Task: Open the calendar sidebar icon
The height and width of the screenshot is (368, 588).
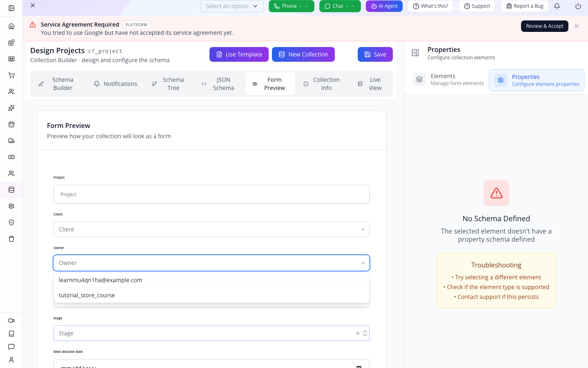Action: (11, 124)
